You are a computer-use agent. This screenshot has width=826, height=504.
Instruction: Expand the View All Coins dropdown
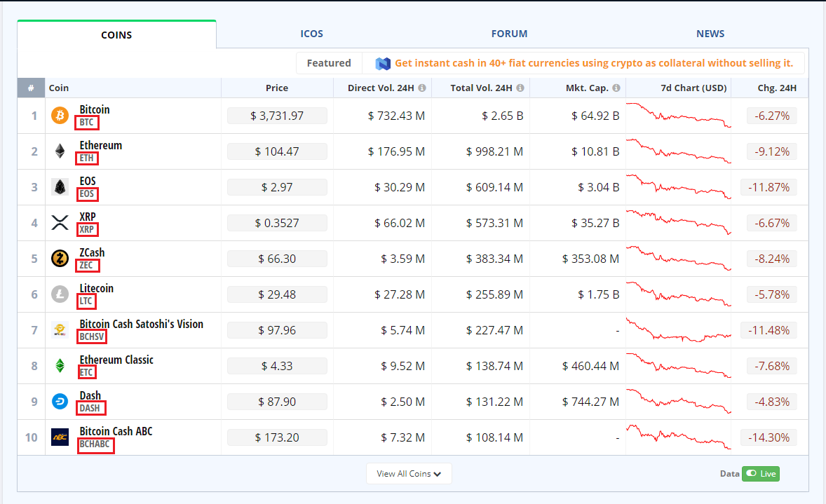coord(409,473)
